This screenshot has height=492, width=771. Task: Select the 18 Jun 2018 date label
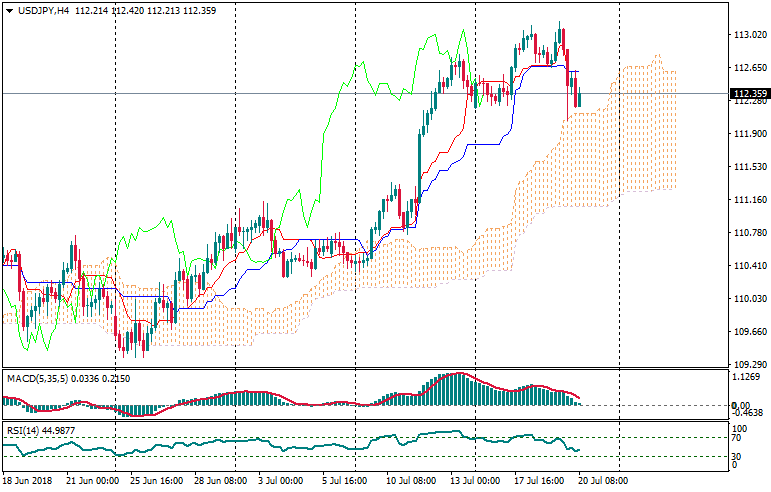(27, 482)
